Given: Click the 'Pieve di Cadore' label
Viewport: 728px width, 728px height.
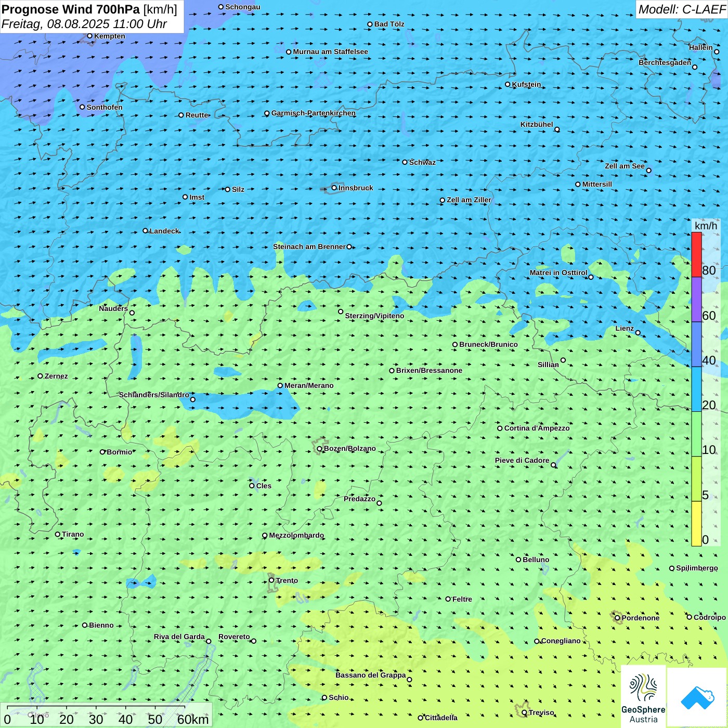Looking at the screenshot, I should coord(522,460).
